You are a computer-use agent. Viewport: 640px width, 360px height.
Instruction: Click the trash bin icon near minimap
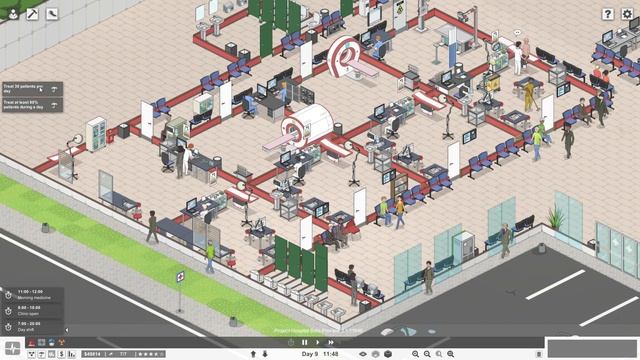click(539, 354)
